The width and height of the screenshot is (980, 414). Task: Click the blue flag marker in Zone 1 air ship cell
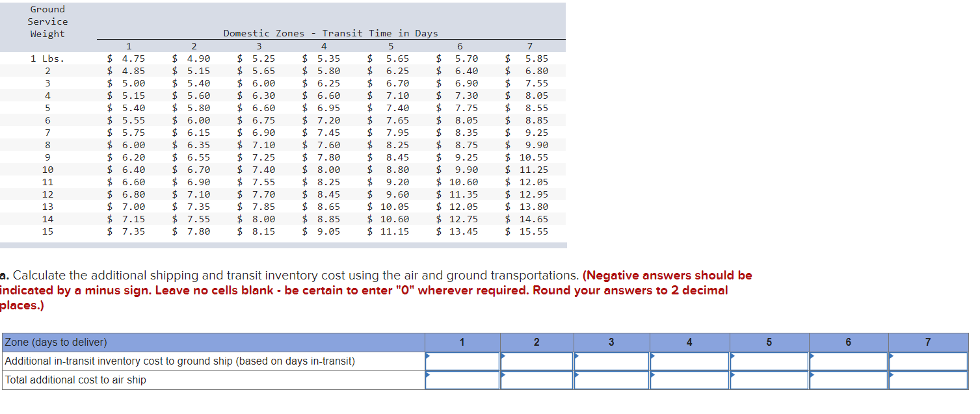coord(429,376)
